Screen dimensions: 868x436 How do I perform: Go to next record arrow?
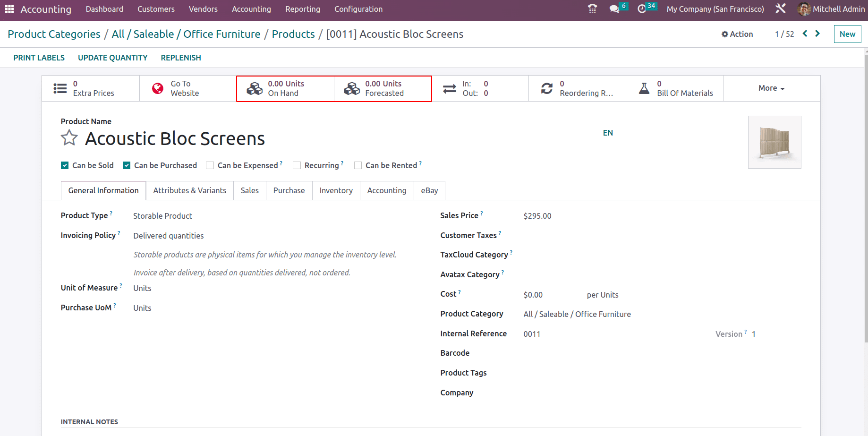(x=817, y=34)
